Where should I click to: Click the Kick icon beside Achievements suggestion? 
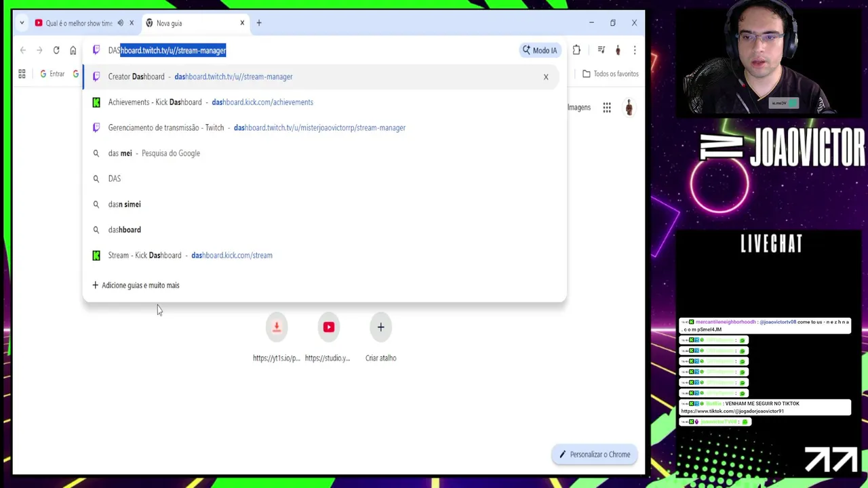tap(96, 102)
